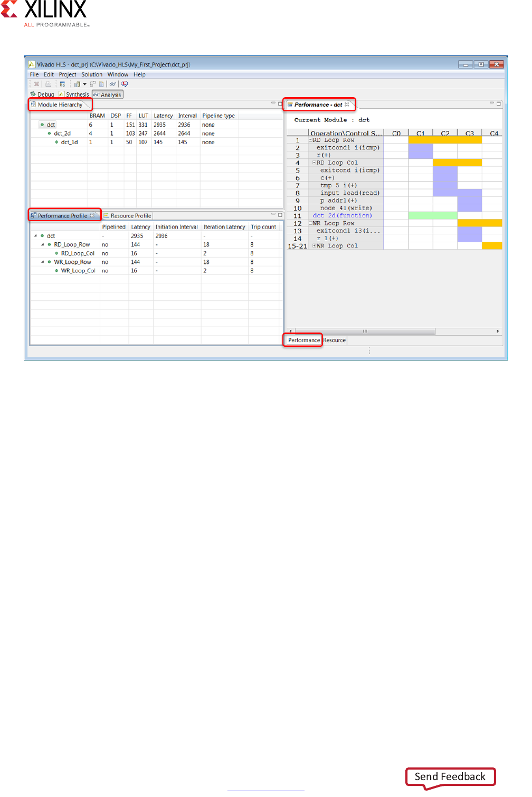532x797 pixels.
Task: Click the green dct_2d schedule bar
Action: (x=433, y=215)
